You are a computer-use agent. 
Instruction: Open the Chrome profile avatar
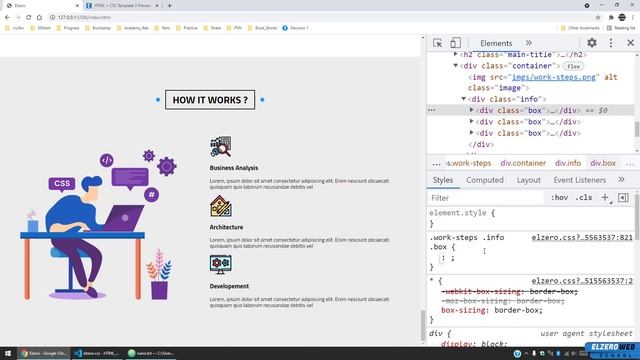pyautogui.click(x=622, y=17)
